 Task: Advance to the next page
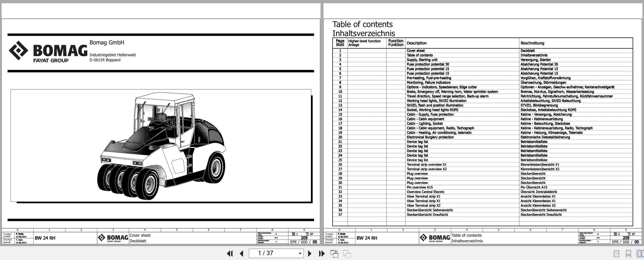310,253
